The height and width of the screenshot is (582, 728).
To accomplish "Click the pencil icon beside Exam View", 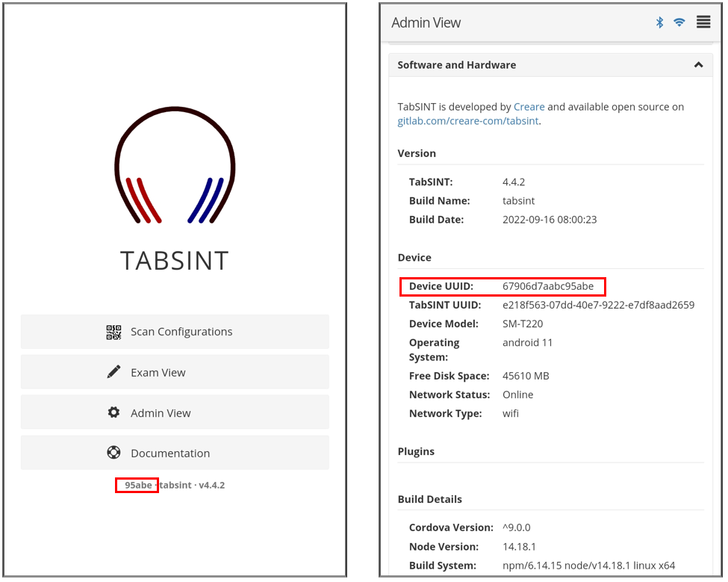I will tap(113, 372).
